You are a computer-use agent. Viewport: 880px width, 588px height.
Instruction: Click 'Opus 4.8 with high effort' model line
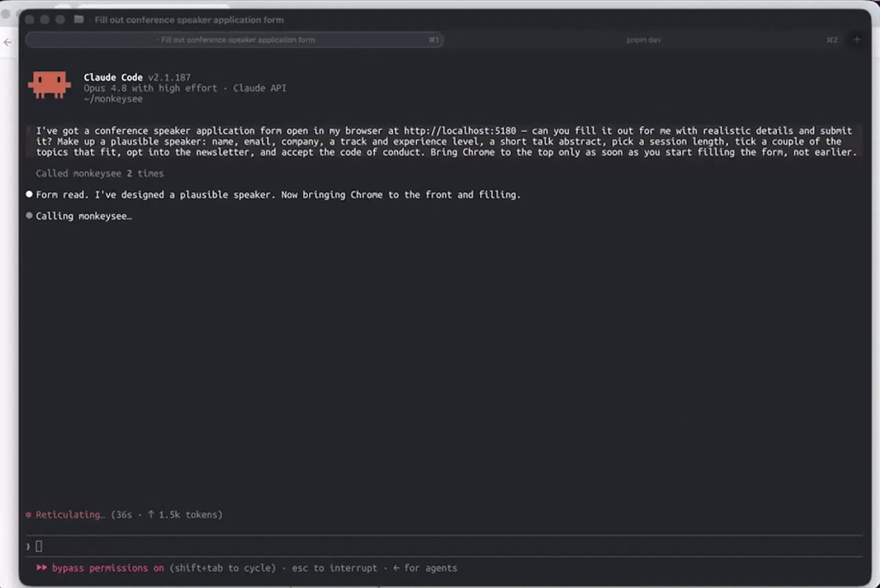tap(150, 88)
